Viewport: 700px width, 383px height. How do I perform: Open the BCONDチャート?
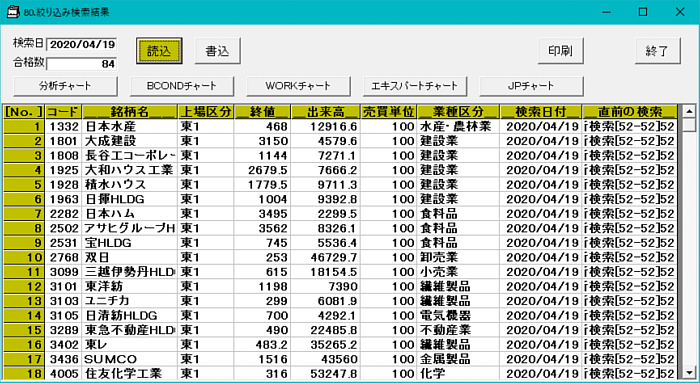tap(182, 86)
